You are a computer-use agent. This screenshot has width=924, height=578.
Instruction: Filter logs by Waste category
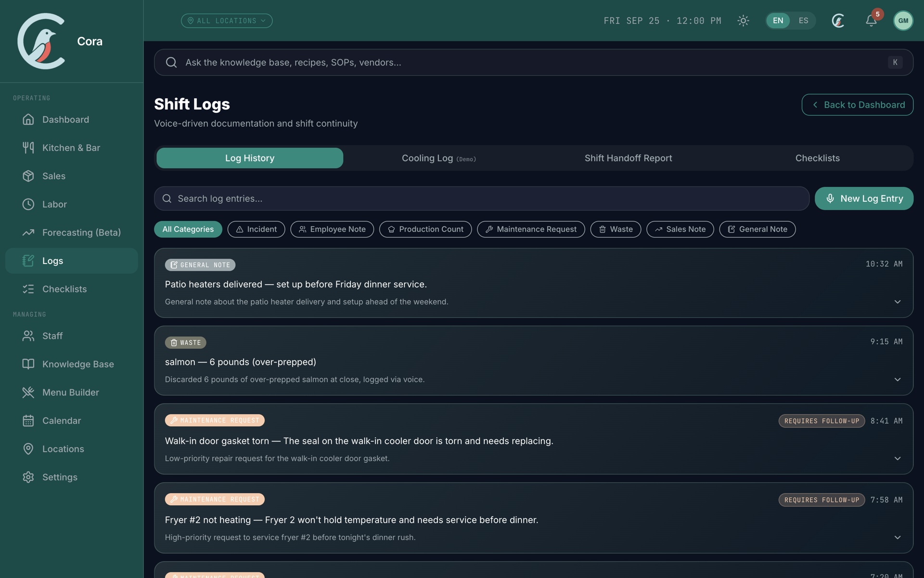click(x=616, y=229)
